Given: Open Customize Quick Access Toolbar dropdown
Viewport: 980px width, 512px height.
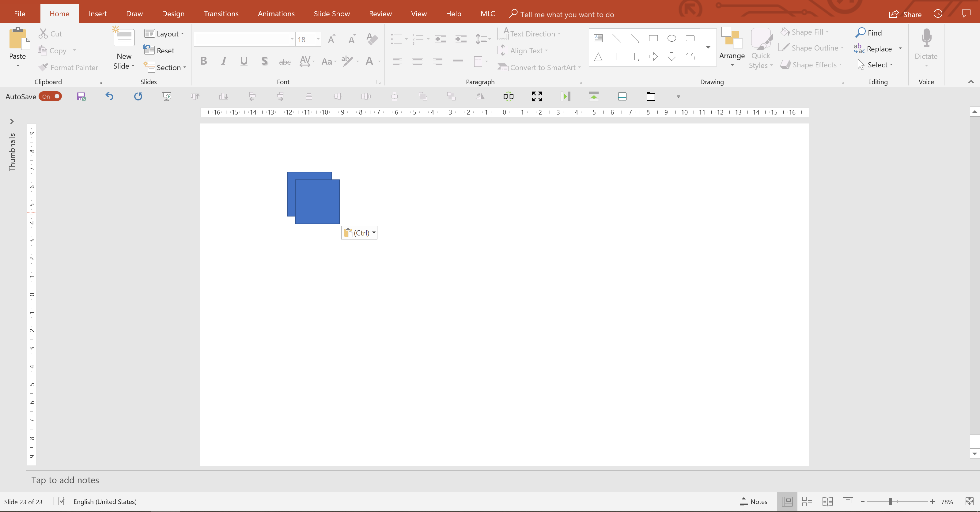Looking at the screenshot, I should pos(678,97).
